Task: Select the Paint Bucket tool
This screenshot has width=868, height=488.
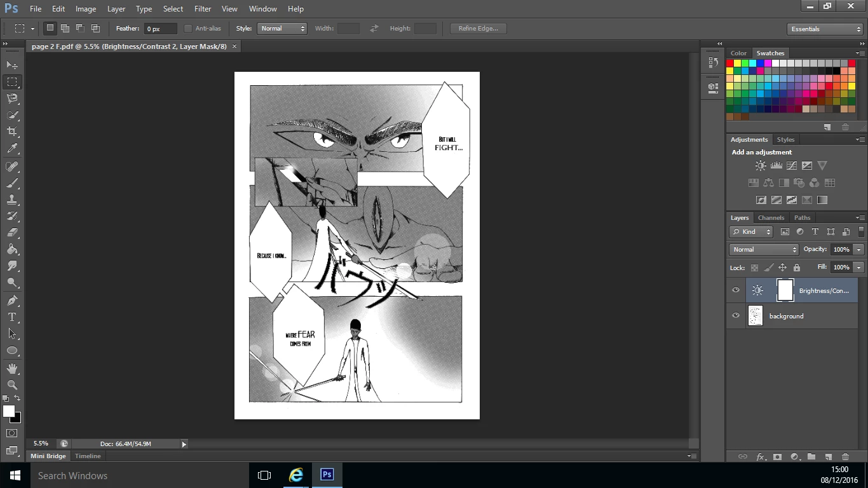Action: coord(12,249)
